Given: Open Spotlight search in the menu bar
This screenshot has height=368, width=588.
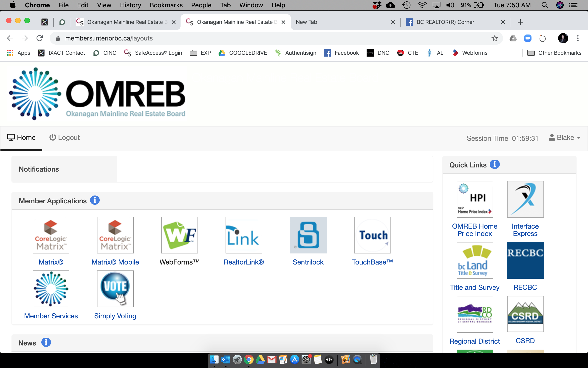Looking at the screenshot, I should click(545, 5).
